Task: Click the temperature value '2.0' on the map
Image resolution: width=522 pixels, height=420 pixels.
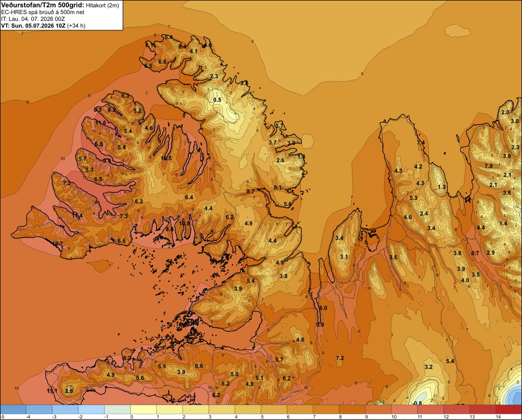Action: (x=505, y=113)
